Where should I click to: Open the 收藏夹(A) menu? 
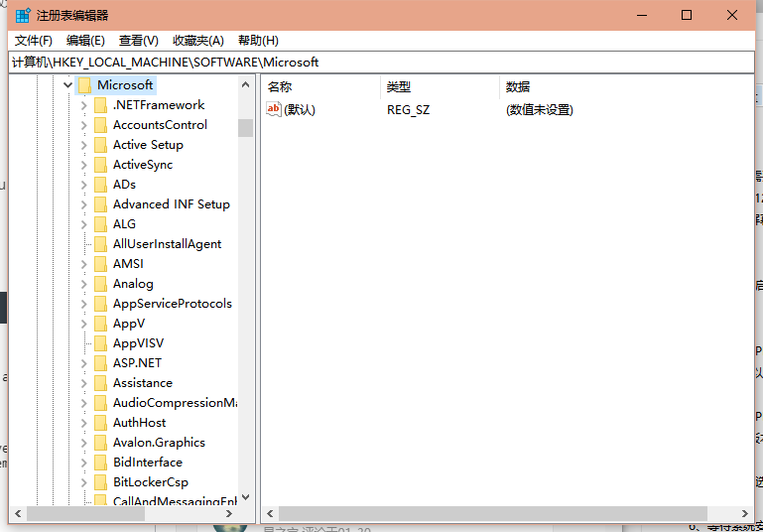click(198, 41)
